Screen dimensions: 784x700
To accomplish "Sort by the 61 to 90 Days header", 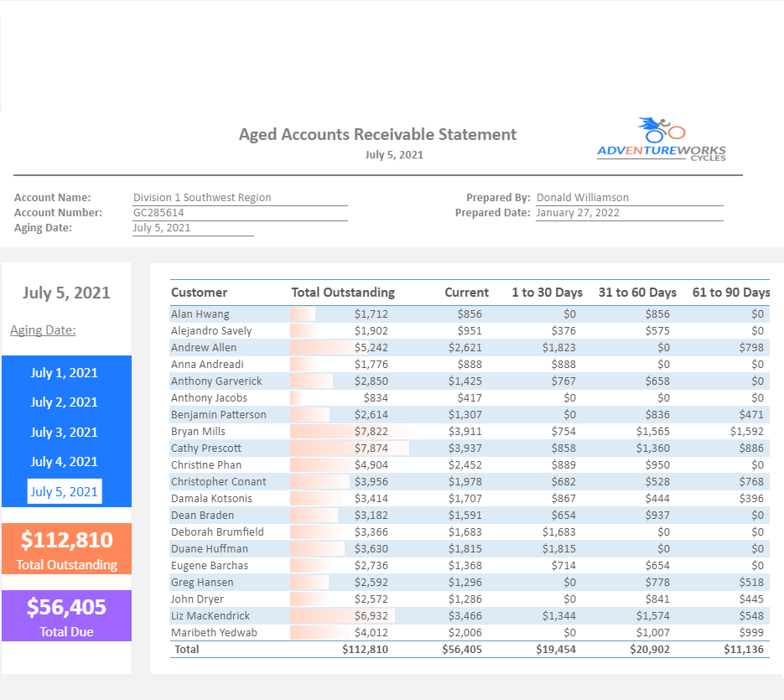I will pos(731,293).
